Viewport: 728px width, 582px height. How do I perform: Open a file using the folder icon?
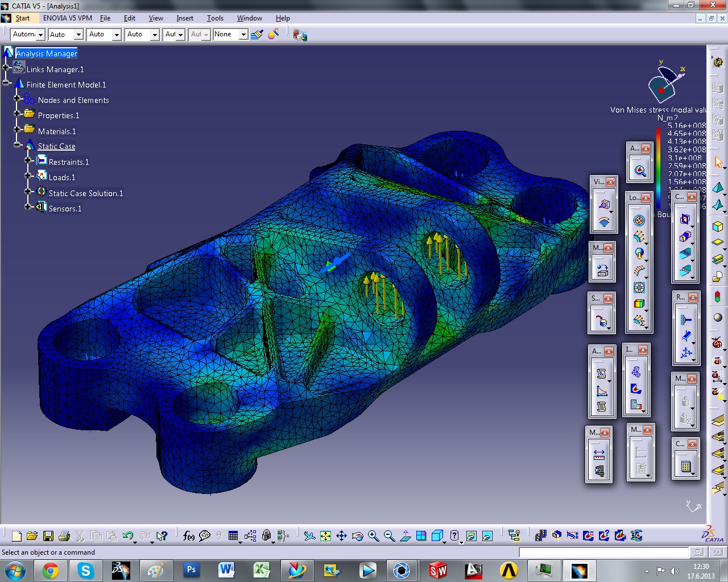[x=32, y=536]
